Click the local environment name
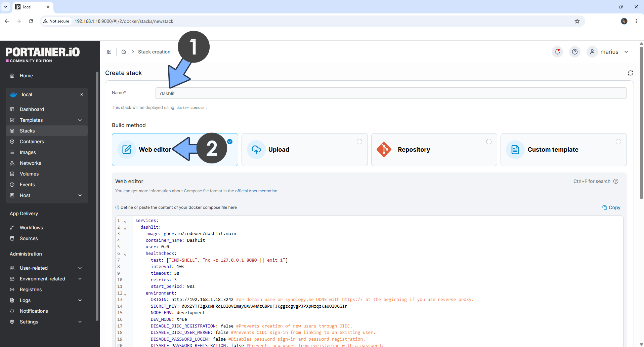This screenshot has width=644, height=347. (27, 94)
